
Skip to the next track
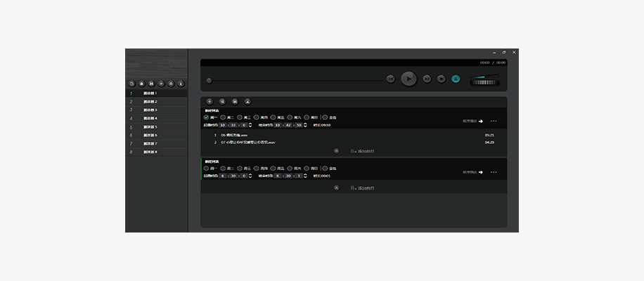[427, 79]
